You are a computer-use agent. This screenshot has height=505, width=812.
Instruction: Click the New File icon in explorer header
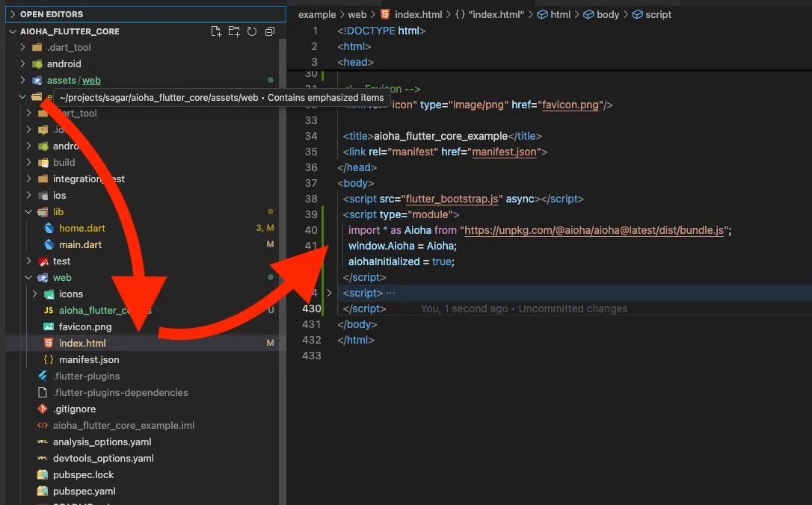point(217,31)
